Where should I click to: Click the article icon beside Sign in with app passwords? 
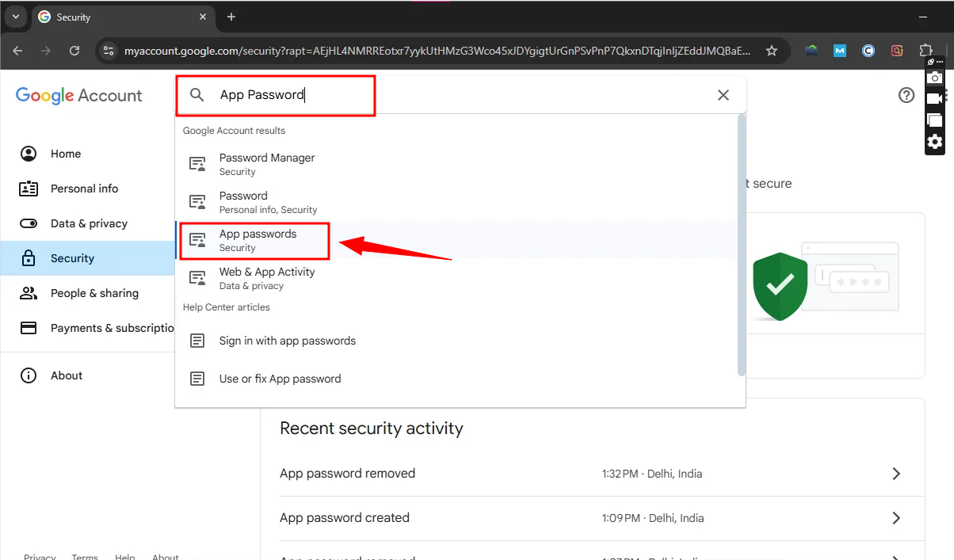coord(197,341)
